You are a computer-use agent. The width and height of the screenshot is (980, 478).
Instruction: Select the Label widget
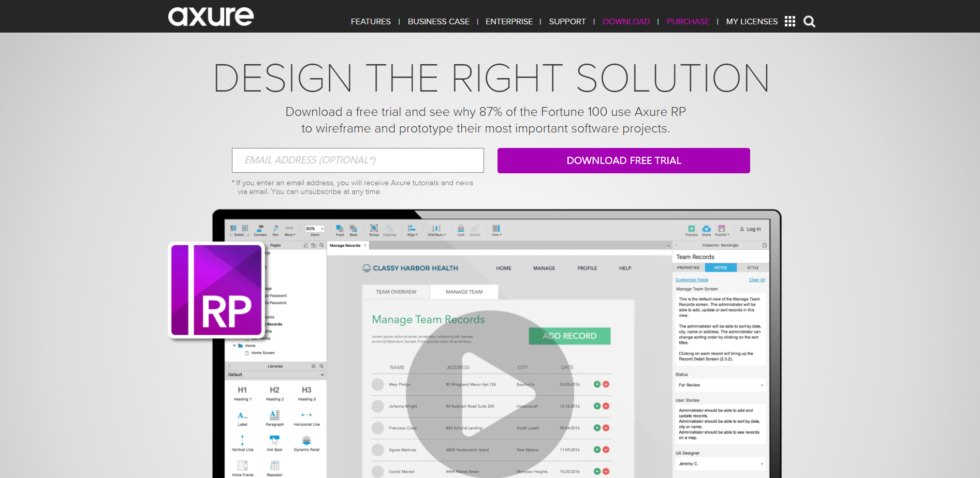[x=242, y=419]
